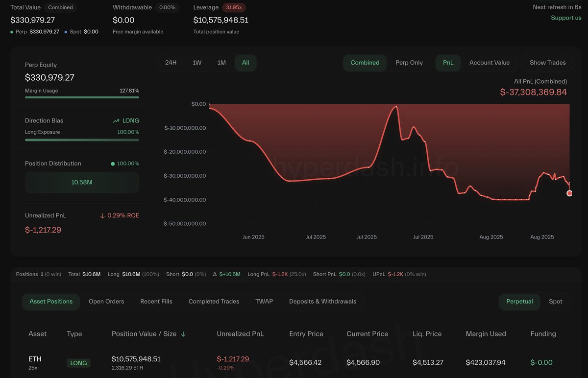
Task: Switch chart to Perp Only view
Action: pyautogui.click(x=409, y=63)
